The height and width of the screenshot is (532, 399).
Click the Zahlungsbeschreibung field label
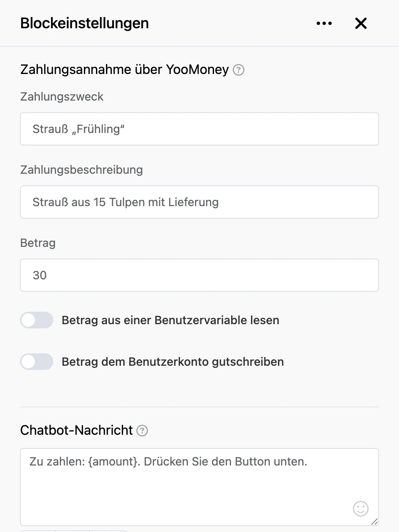click(x=81, y=170)
